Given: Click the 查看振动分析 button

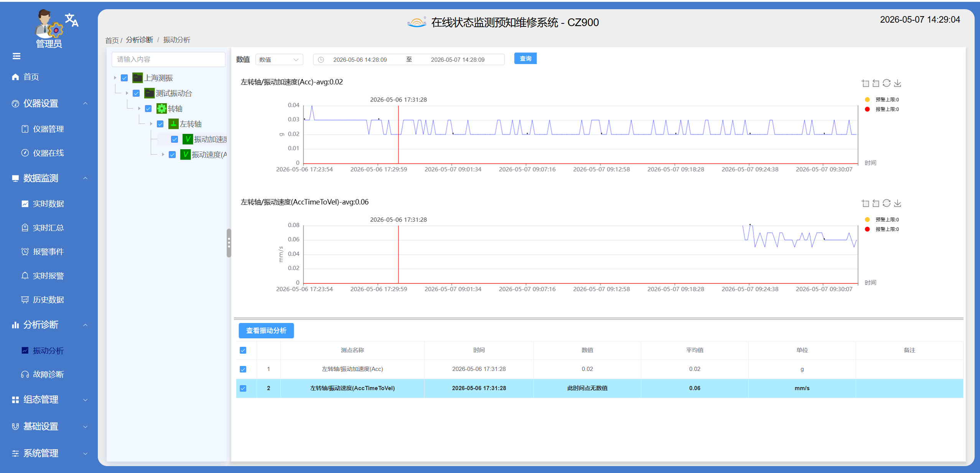Looking at the screenshot, I should tap(266, 331).
